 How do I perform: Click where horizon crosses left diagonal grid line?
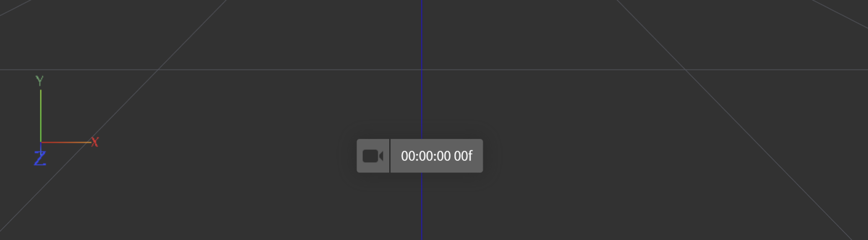159,70
